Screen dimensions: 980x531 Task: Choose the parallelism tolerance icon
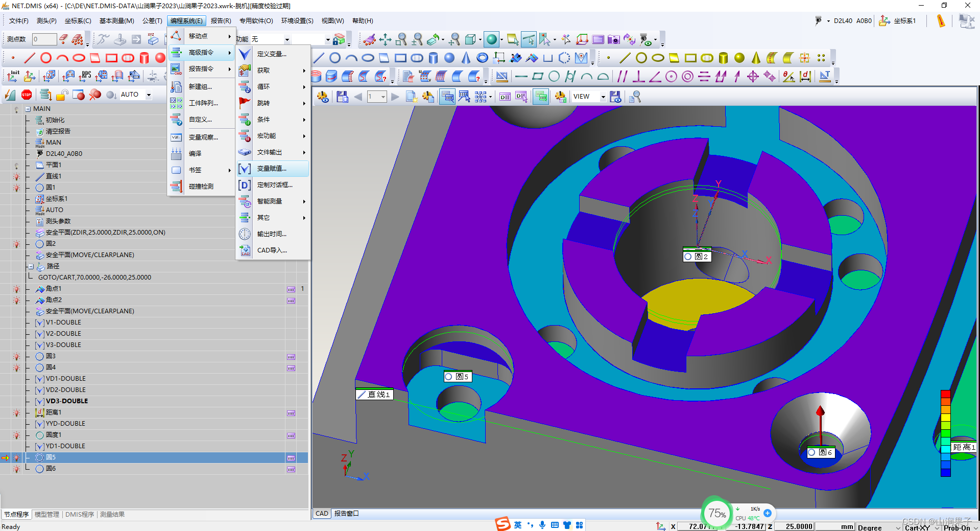pos(622,76)
